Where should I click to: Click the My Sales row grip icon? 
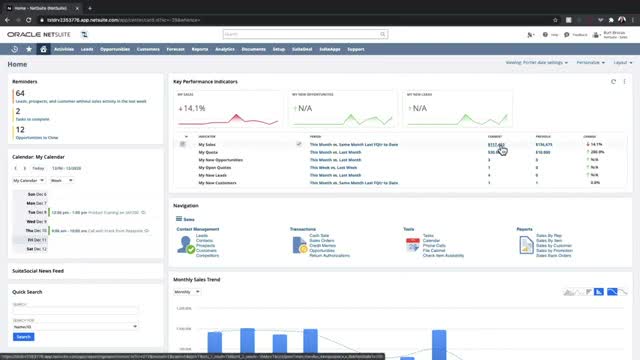pos(182,144)
